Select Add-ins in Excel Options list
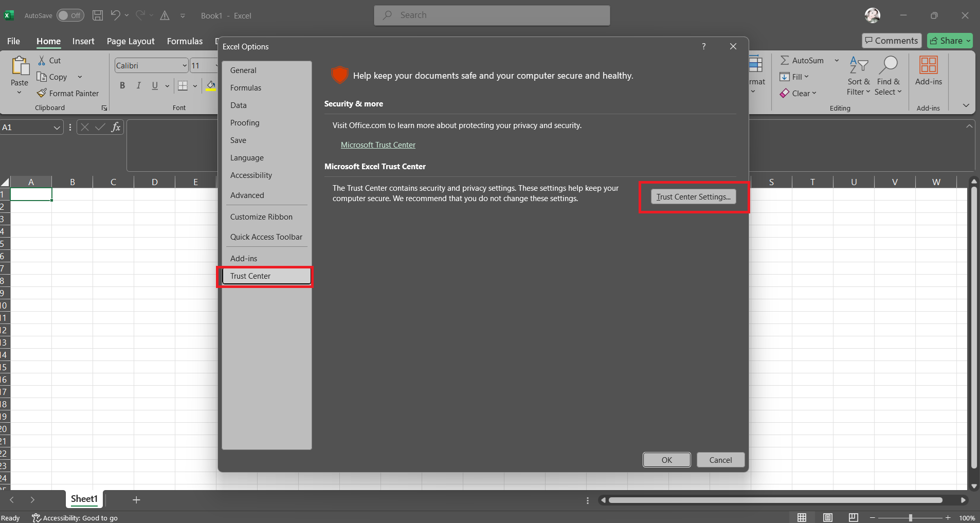Screen dimensions: 980x523 pyautogui.click(x=267, y=259)
